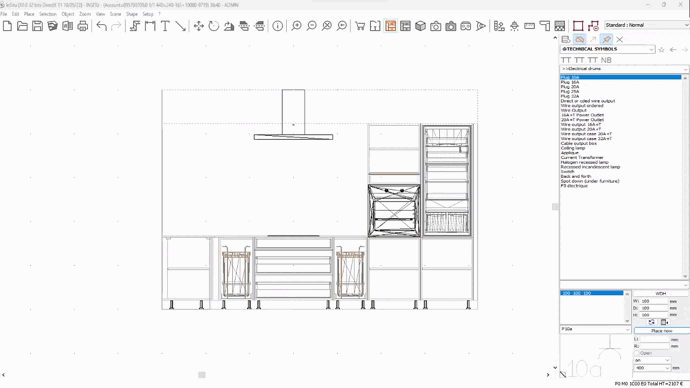Image resolution: width=690 pixels, height=388 pixels.
Task: Select the Text tool icon
Action: click(165, 26)
